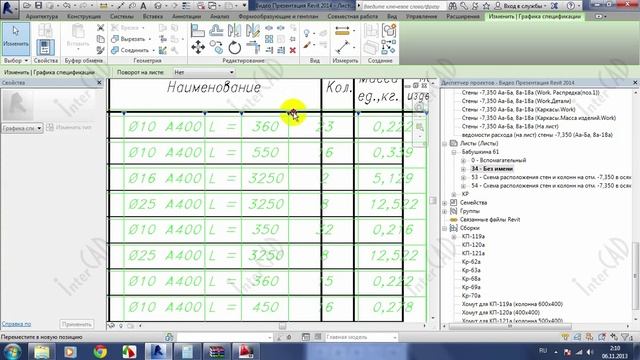Click the Open folder icon in quick access toolbar
This screenshot has width=640, height=360.
click(x=27, y=6)
